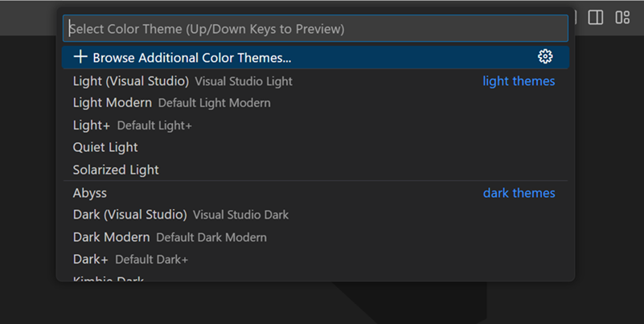Image resolution: width=644 pixels, height=324 pixels.
Task: Pick the Dark+ default theme
Action: [x=91, y=259]
